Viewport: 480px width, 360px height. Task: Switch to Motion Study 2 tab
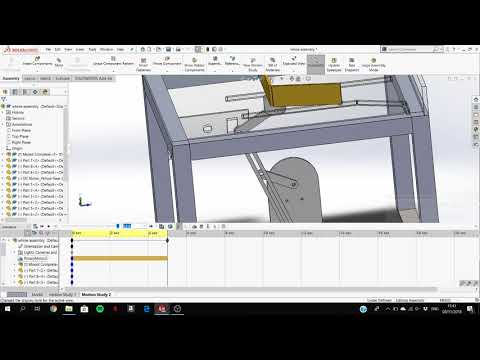click(x=96, y=295)
